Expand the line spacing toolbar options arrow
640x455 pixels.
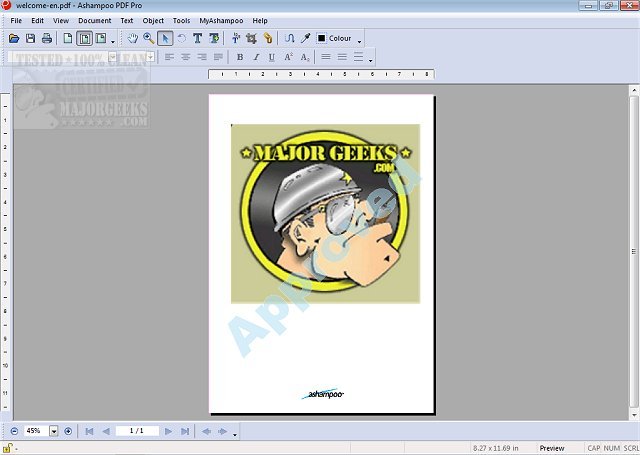click(371, 60)
